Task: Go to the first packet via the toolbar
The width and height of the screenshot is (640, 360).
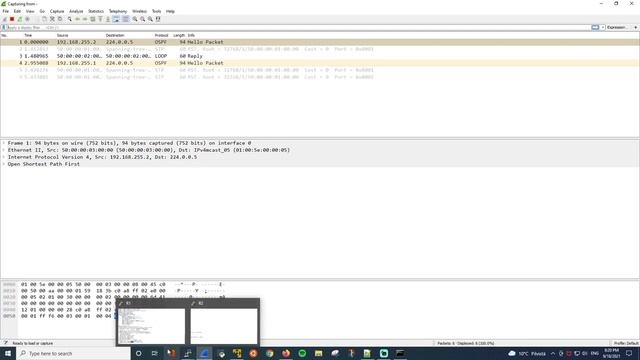Action: click(x=100, y=19)
